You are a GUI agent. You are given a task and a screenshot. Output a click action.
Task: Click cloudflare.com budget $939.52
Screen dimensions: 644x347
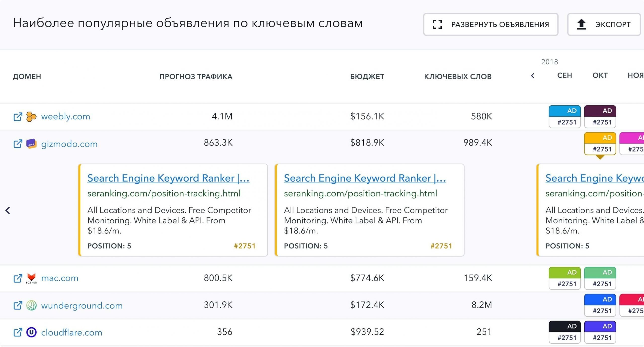(x=367, y=332)
